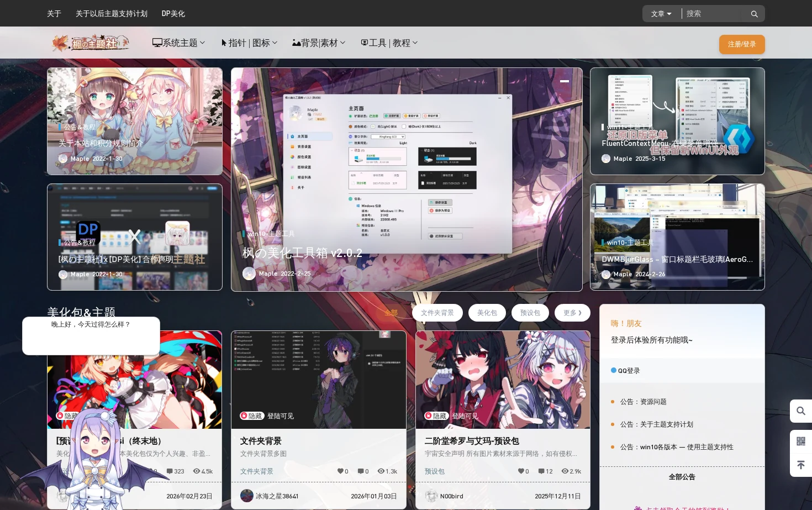Click Maple's avatar on the DWMBlurGlass card
The width and height of the screenshot is (812, 510).
click(x=606, y=274)
